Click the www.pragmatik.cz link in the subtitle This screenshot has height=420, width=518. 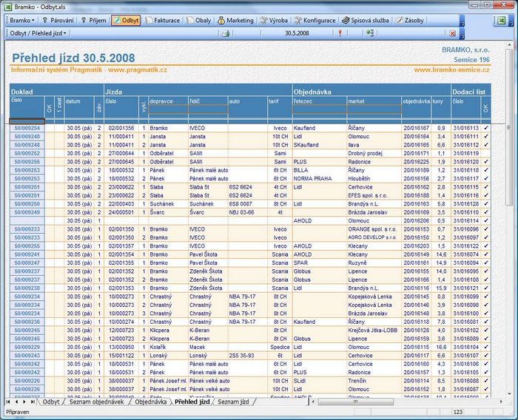coord(138,70)
